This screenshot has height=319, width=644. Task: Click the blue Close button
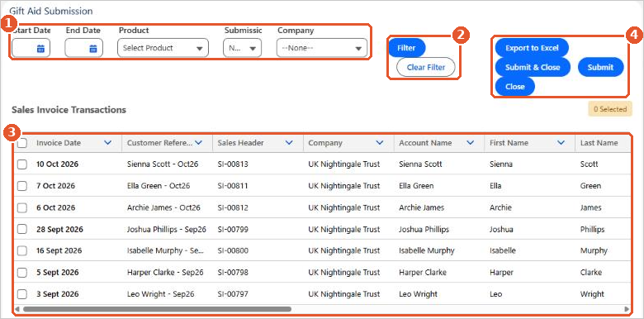515,87
